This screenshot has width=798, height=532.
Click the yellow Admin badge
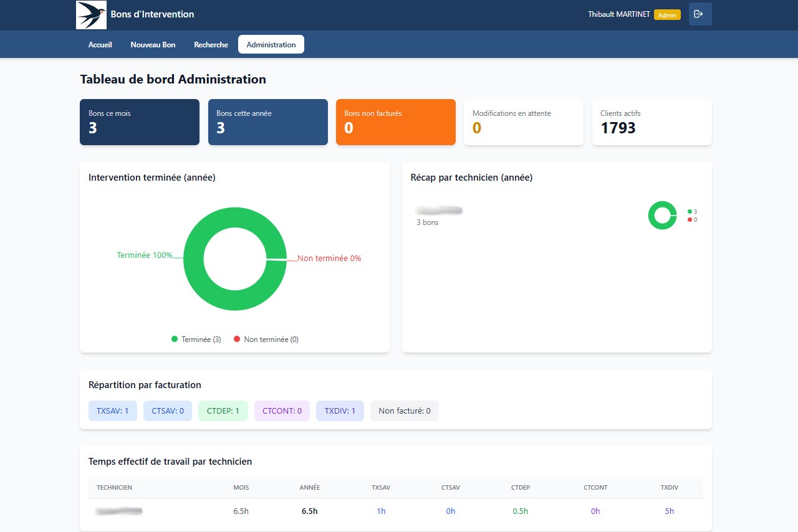coord(667,15)
